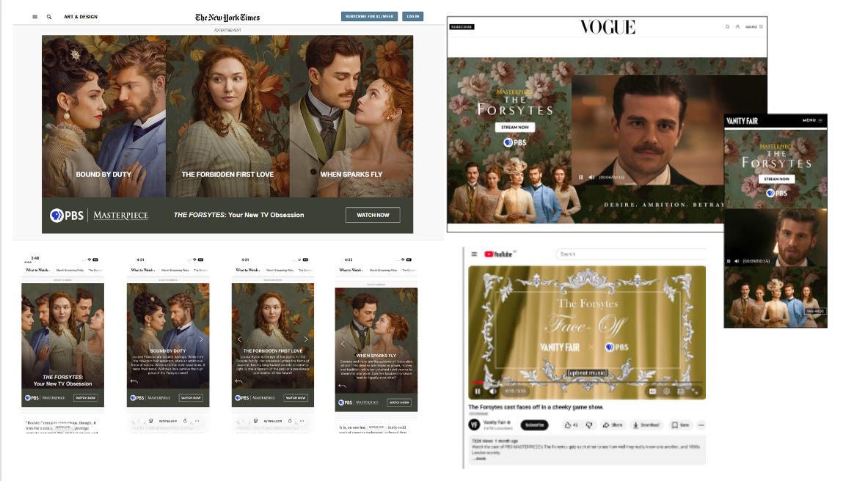
Task: Reload page in Bound By Duty mobile browser bar
Action: [x=186, y=421]
